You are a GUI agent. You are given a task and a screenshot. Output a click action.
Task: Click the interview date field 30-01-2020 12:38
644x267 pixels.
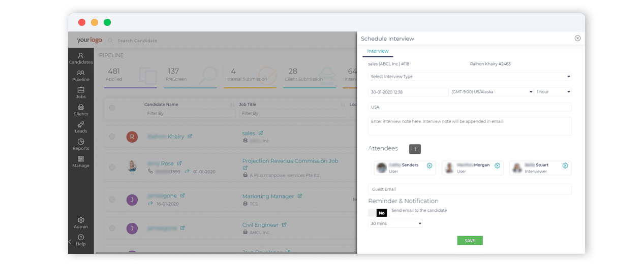point(408,92)
